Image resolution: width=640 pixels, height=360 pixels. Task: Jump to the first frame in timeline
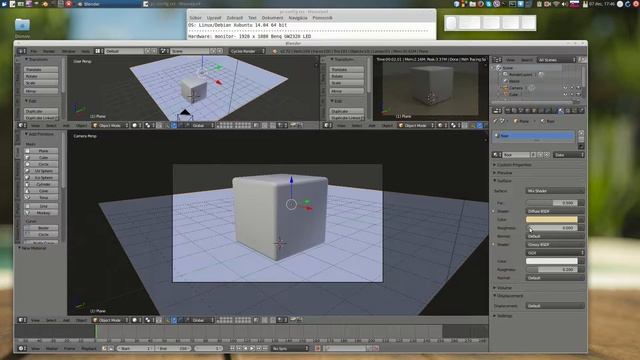coord(232,348)
